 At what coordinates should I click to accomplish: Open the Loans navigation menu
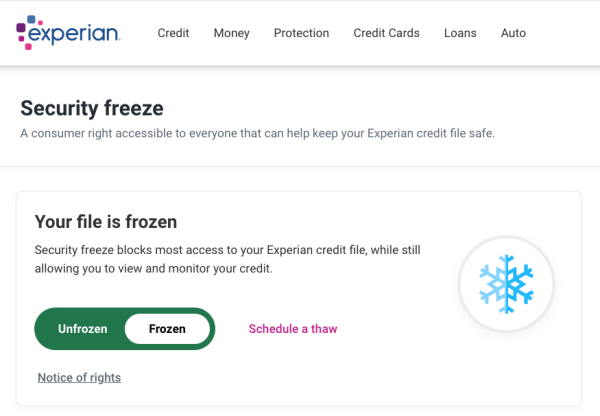coord(460,33)
